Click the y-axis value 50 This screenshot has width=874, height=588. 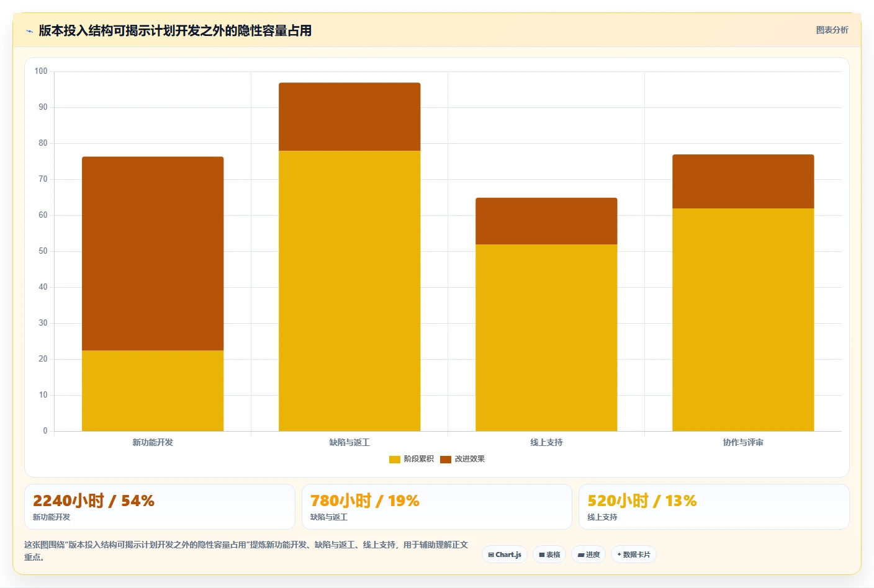coord(43,251)
